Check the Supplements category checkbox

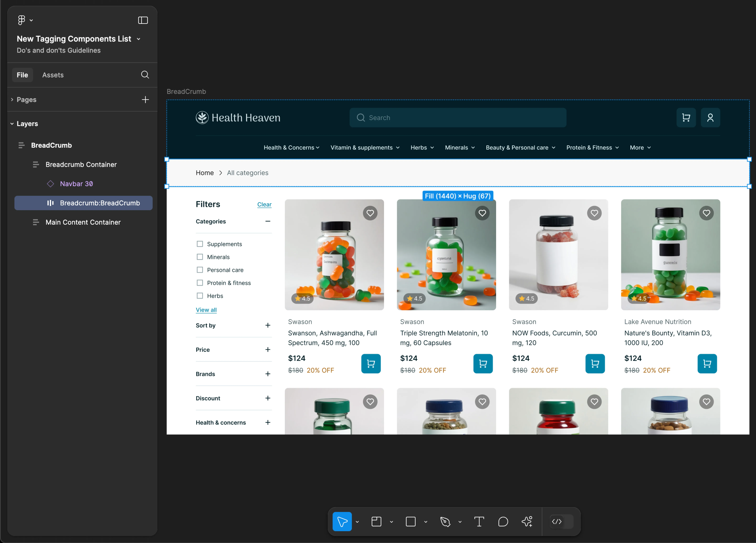point(200,244)
